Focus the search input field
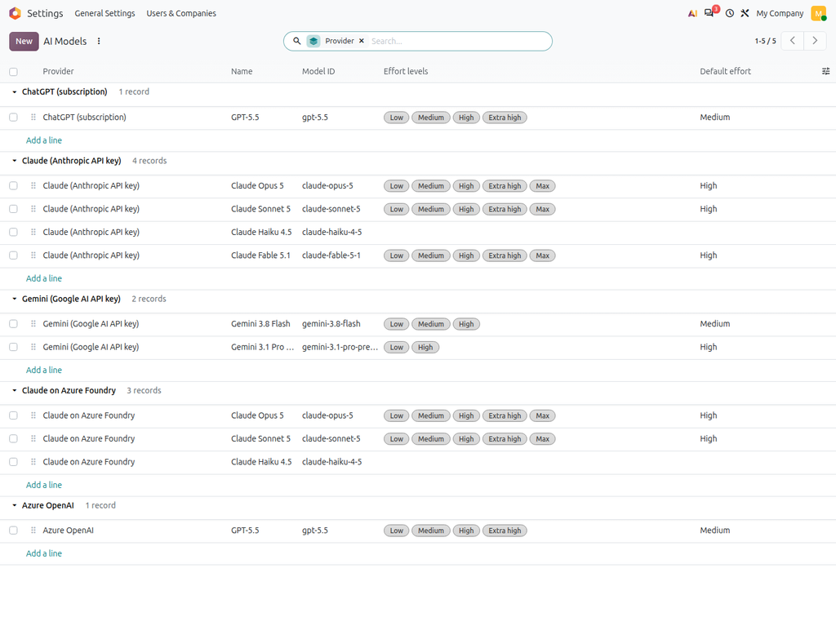This screenshot has width=836, height=644. [459, 41]
